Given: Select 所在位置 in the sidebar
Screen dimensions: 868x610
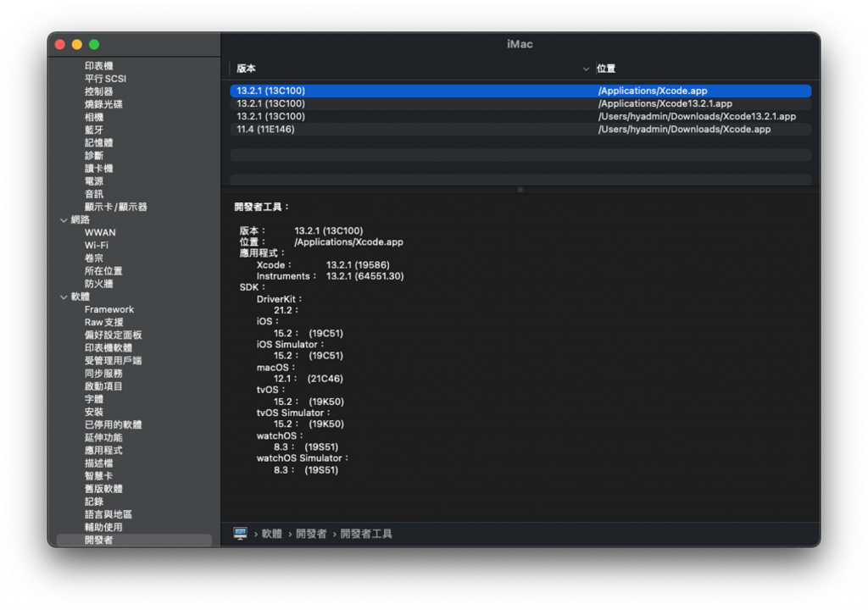Looking at the screenshot, I should (103, 270).
